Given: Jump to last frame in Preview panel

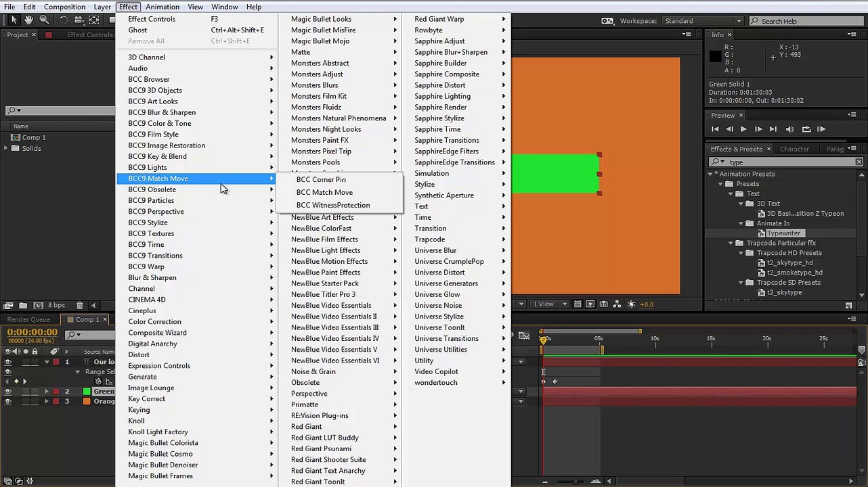Looking at the screenshot, I should tap(773, 129).
